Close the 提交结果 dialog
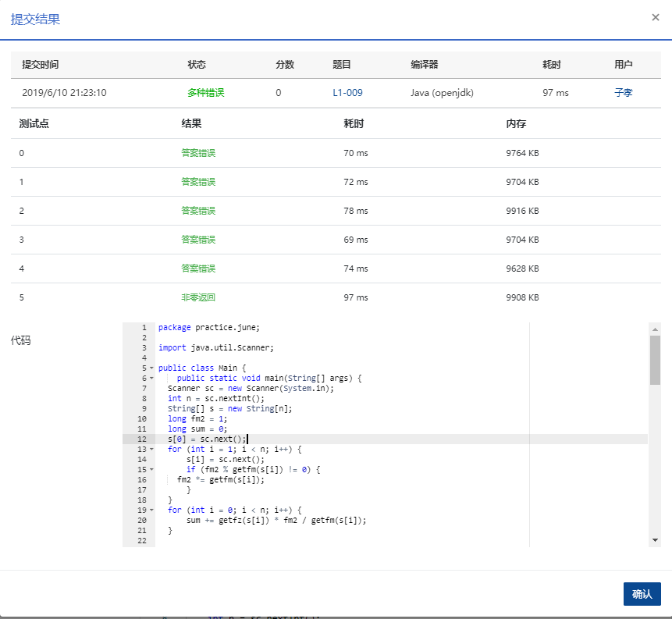The width and height of the screenshot is (672, 619). 656,16
